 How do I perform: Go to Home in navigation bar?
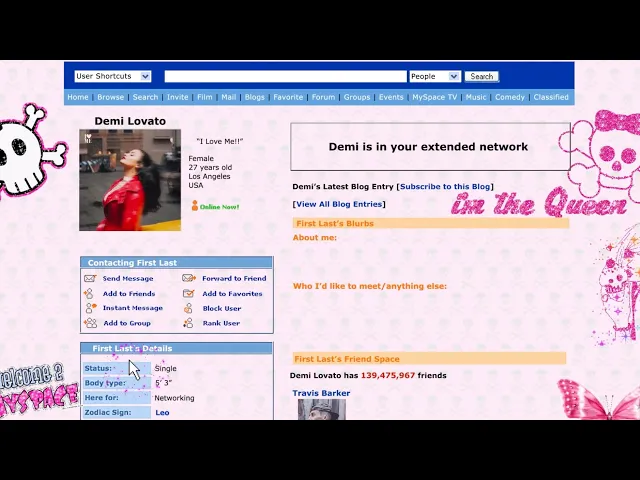[78, 97]
